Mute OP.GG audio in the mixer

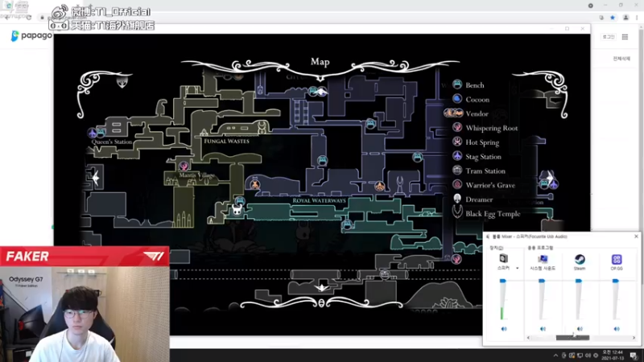click(617, 329)
